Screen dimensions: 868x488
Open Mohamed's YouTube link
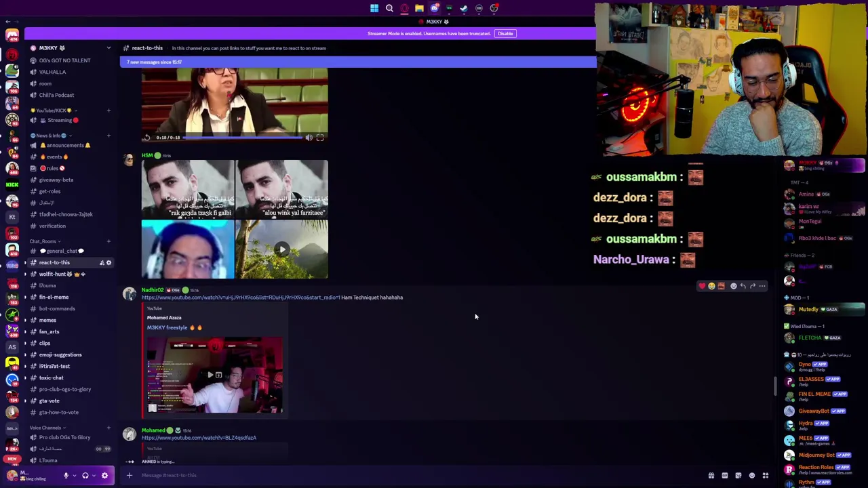tap(199, 438)
